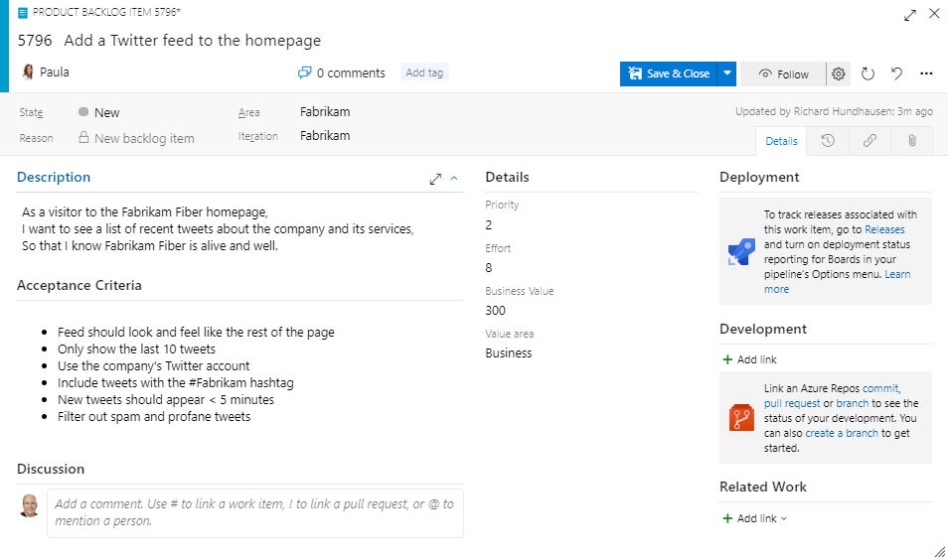The height and width of the screenshot is (560, 948).
Task: Open the comments discussion icon
Action: coord(305,73)
